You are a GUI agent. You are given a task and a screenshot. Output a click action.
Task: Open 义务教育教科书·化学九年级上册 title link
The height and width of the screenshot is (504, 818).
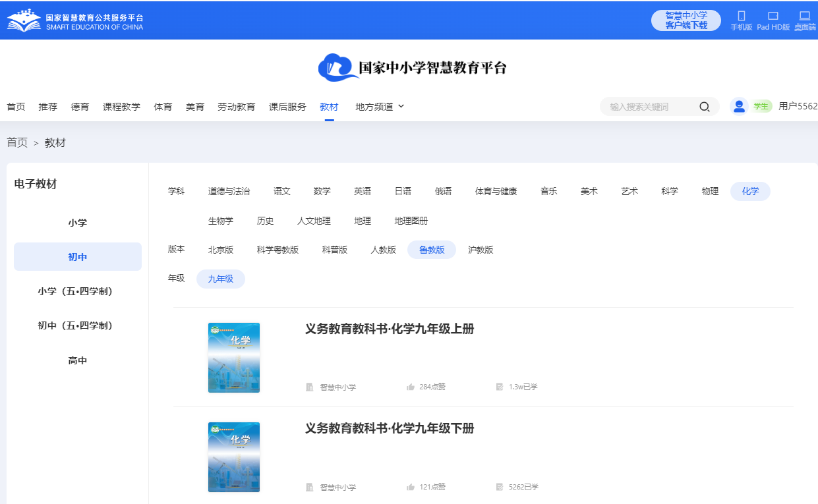click(x=390, y=329)
